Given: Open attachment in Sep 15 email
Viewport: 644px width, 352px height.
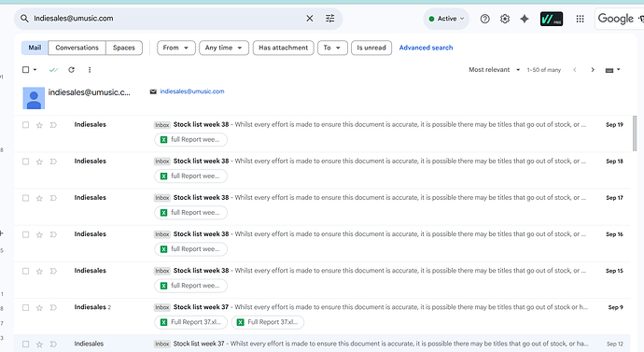Looking at the screenshot, I should [x=190, y=286].
